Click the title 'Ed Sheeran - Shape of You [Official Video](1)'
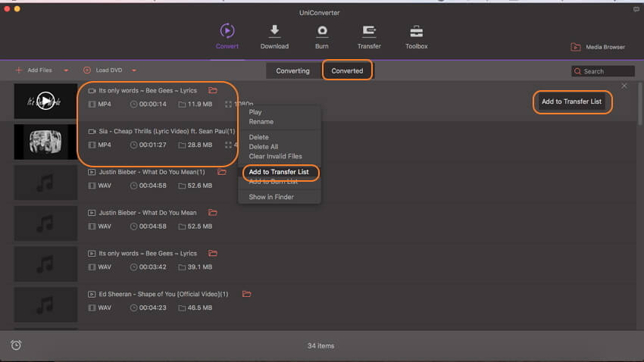The image size is (644, 362). 164,295
